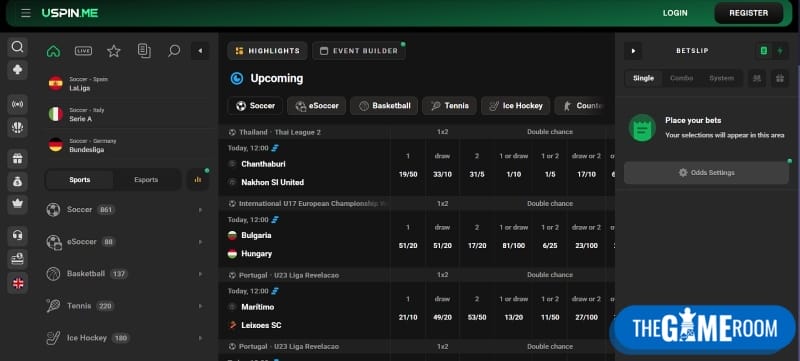The height and width of the screenshot is (361, 800).
Task: Open Bundesliga Germany league shortcut
Action: click(x=128, y=145)
